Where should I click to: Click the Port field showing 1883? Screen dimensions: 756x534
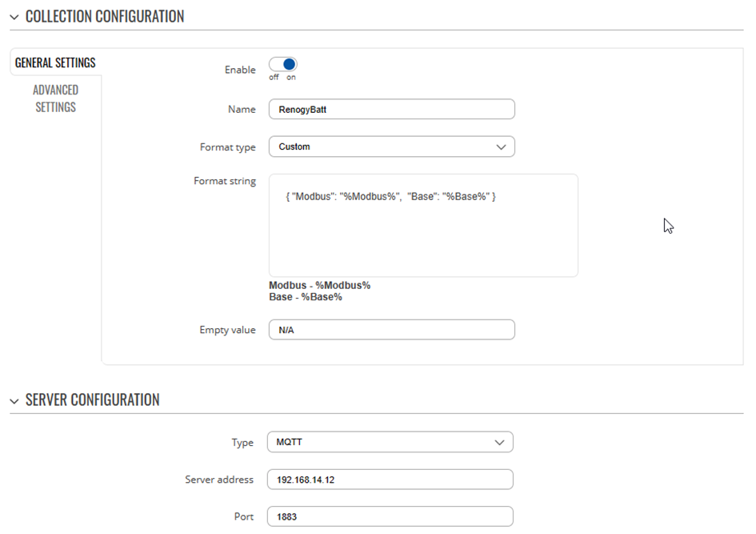pyautogui.click(x=390, y=516)
